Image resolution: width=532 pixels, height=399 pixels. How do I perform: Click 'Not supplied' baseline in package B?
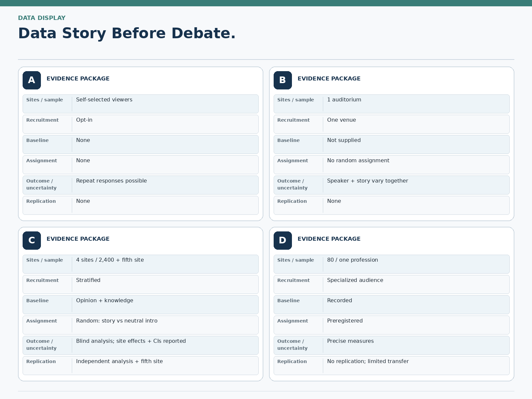[344, 140]
